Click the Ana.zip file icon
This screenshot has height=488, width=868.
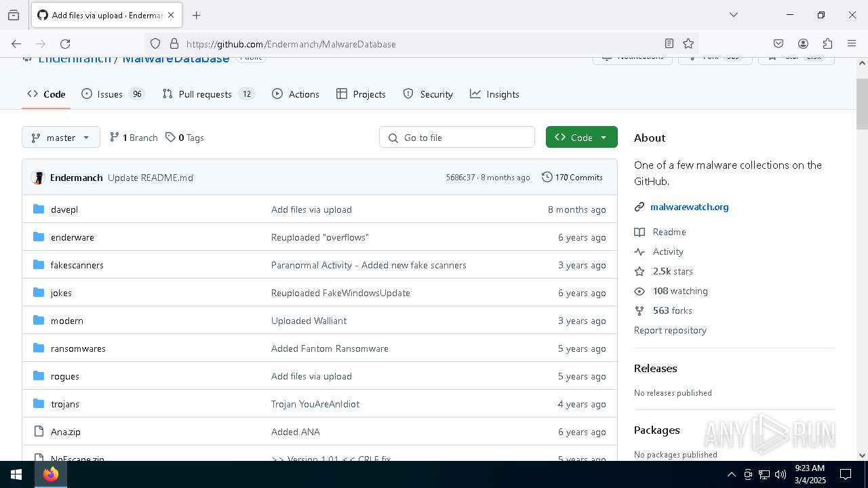(x=39, y=432)
